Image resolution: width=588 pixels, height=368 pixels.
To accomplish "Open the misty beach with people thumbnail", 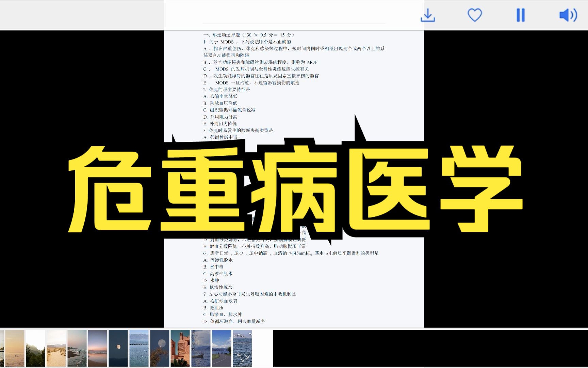I will [77, 348].
